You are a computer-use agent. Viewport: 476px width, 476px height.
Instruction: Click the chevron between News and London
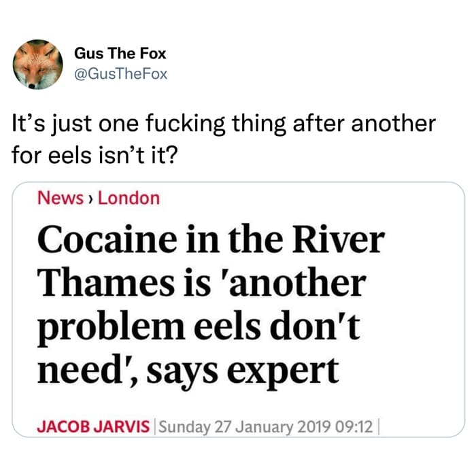[90, 199]
